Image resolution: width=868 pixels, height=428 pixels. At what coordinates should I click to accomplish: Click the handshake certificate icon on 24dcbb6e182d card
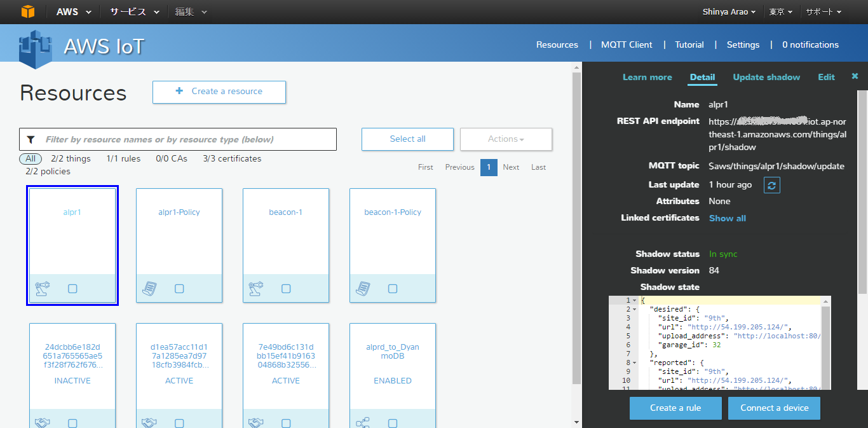(x=43, y=423)
